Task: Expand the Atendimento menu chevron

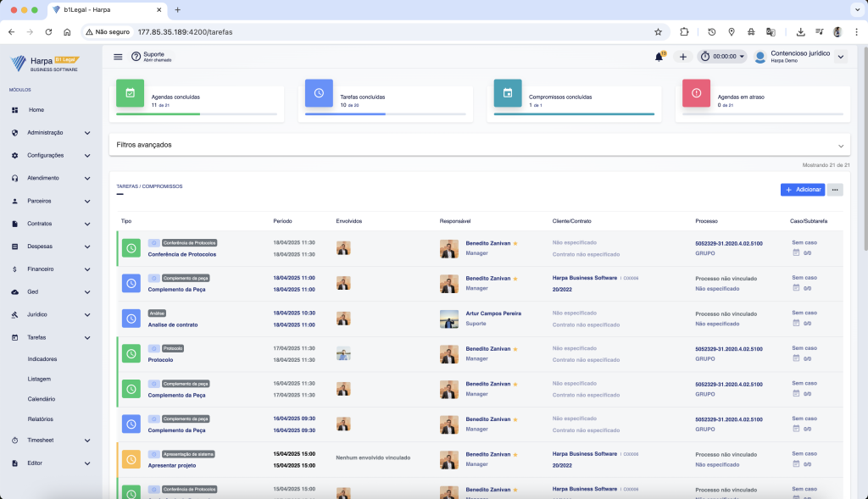Action: tap(87, 178)
